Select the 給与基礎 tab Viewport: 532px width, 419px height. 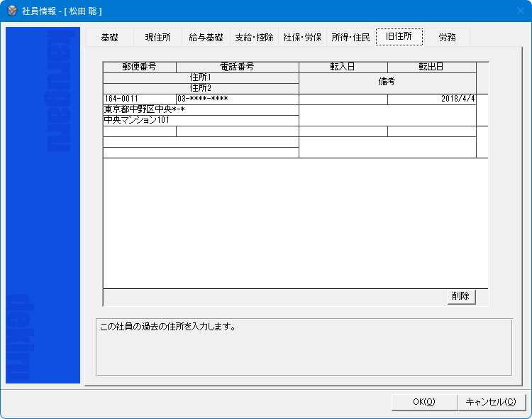[206, 38]
